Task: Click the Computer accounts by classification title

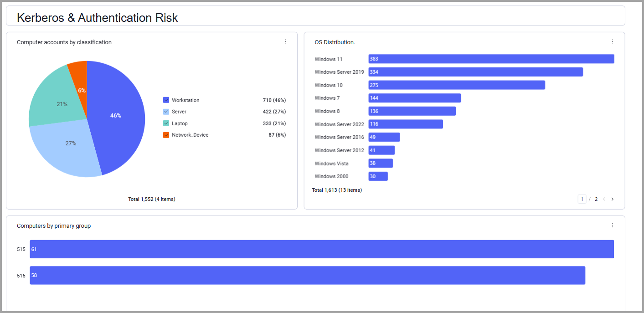Action: coord(64,42)
